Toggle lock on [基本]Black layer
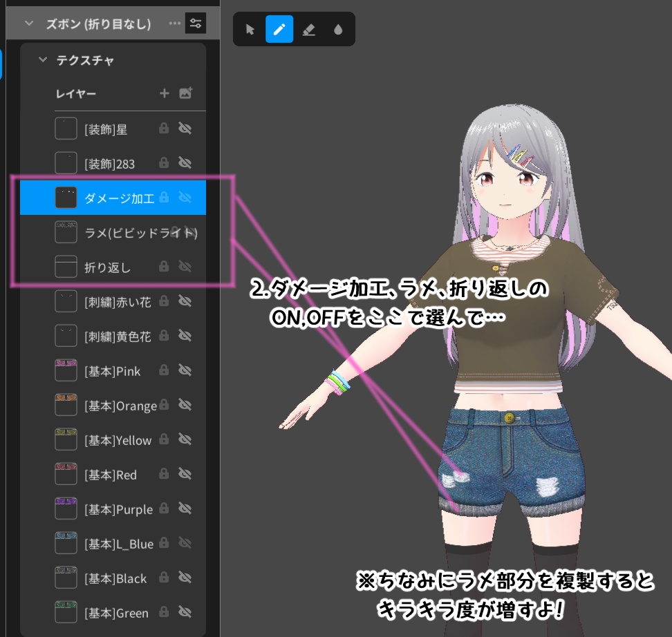The width and height of the screenshot is (672, 637). click(x=164, y=578)
